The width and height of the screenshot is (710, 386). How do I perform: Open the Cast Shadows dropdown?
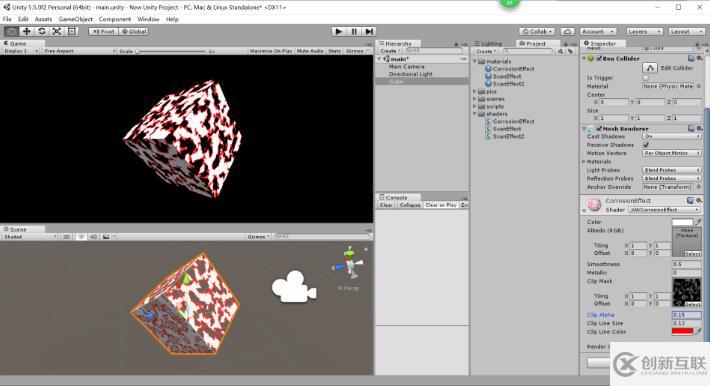pyautogui.click(x=672, y=136)
